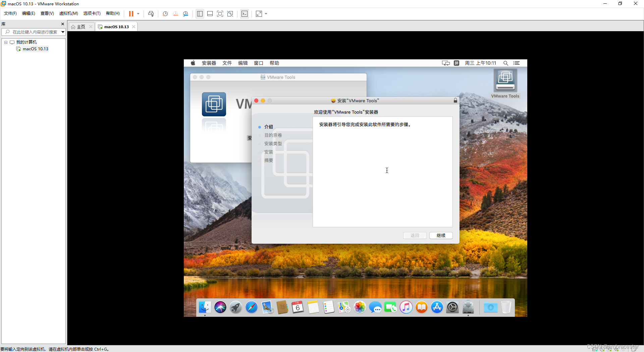644x352 pixels.
Task: Open iTunes from the Dock
Action: coord(406,307)
